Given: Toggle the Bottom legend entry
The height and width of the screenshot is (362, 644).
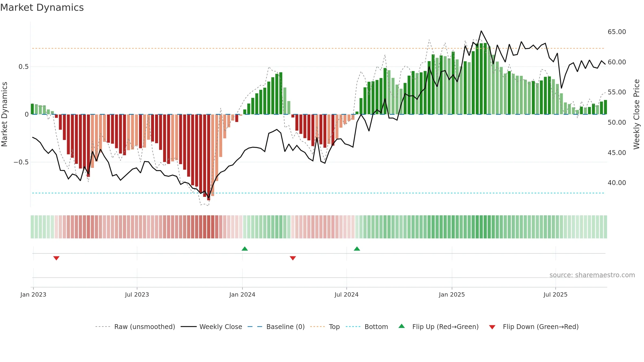Looking at the screenshot, I should coord(367,327).
